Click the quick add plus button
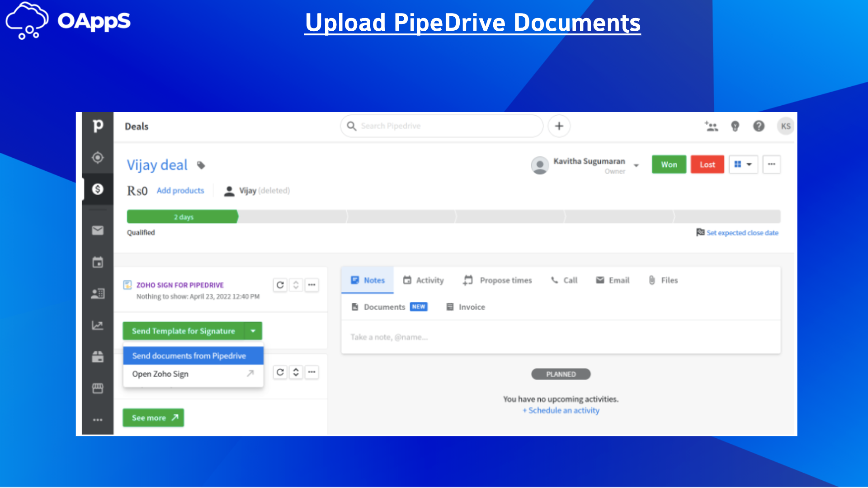This screenshot has height=488, width=868. pyautogui.click(x=559, y=126)
